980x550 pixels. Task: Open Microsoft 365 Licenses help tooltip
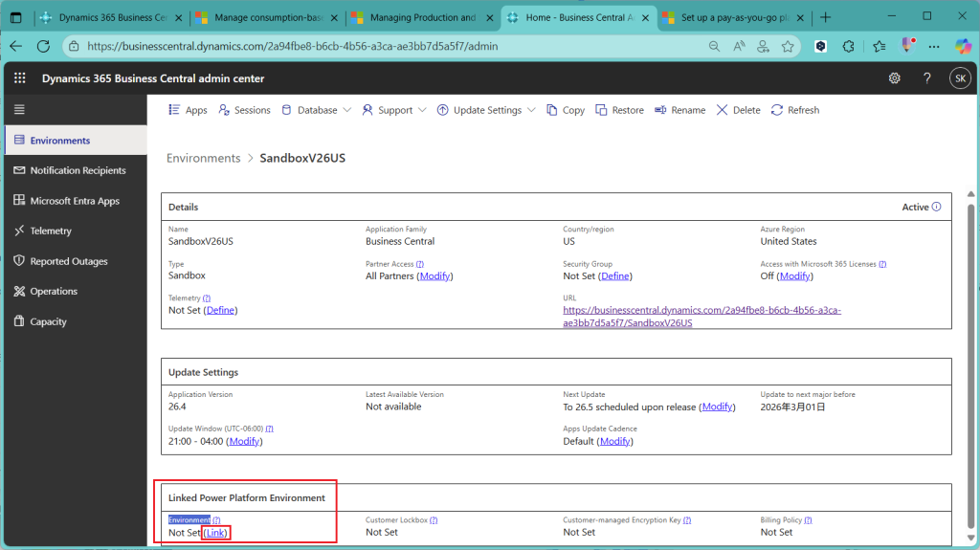(882, 264)
